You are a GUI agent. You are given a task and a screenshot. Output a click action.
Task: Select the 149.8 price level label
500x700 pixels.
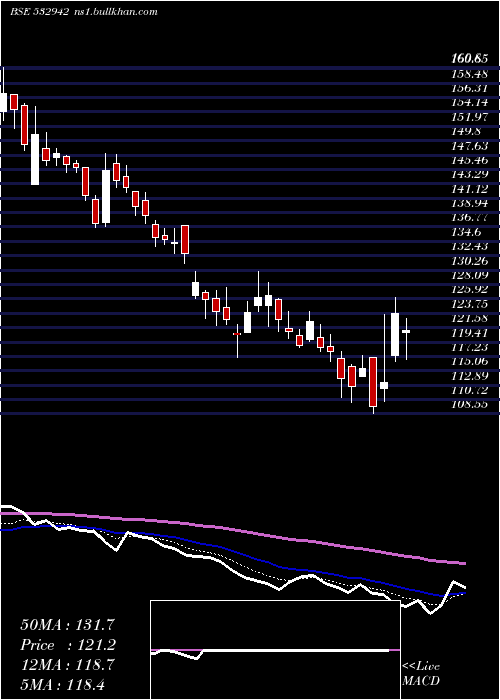[467, 132]
